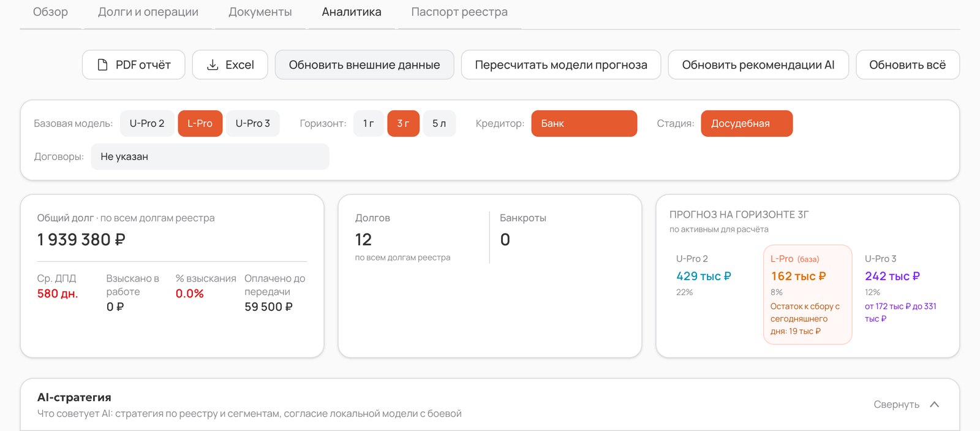Click the range от 172 тыс ₽ до 331 тыс ₽
The height and width of the screenshot is (431, 980).
click(x=900, y=312)
